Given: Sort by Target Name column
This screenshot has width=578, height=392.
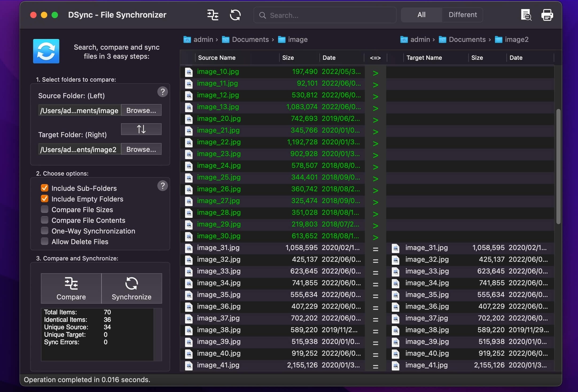Looking at the screenshot, I should (436, 58).
